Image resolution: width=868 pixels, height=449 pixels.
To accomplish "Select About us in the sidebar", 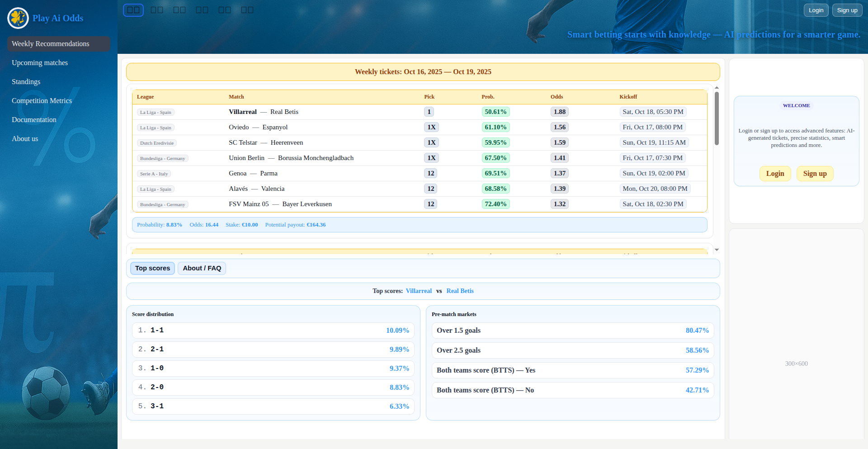I will click(x=25, y=139).
